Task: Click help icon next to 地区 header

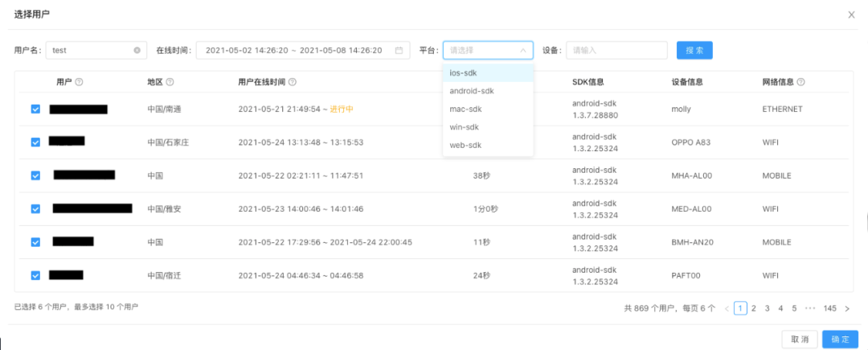Action: coord(170,82)
